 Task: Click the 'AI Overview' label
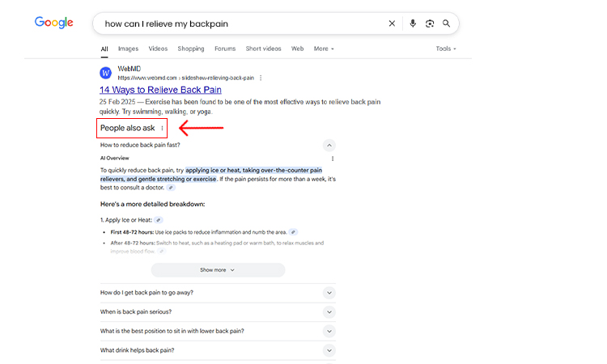point(115,159)
